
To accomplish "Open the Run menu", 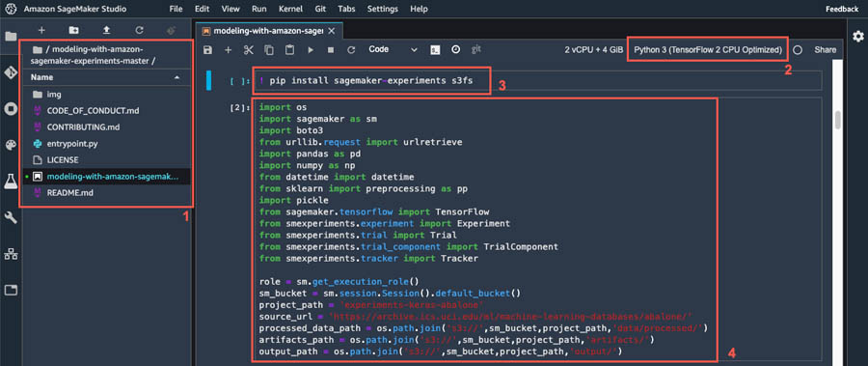I will click(258, 9).
